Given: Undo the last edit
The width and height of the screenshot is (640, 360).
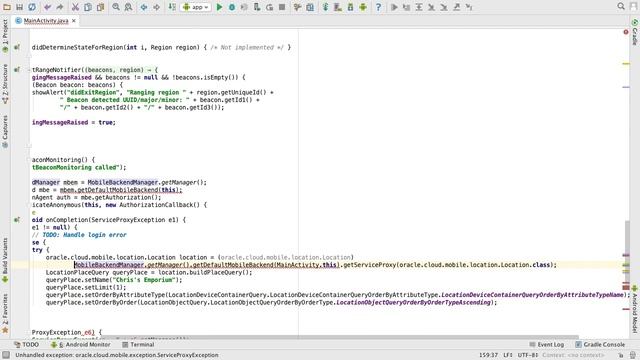Looking at the screenshot, I should click(x=47, y=7).
